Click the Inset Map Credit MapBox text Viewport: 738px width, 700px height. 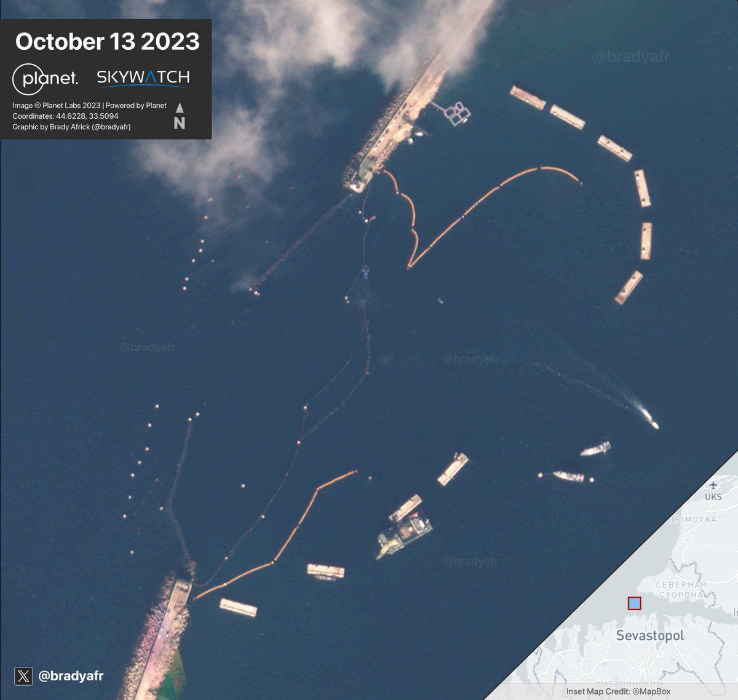click(x=618, y=691)
